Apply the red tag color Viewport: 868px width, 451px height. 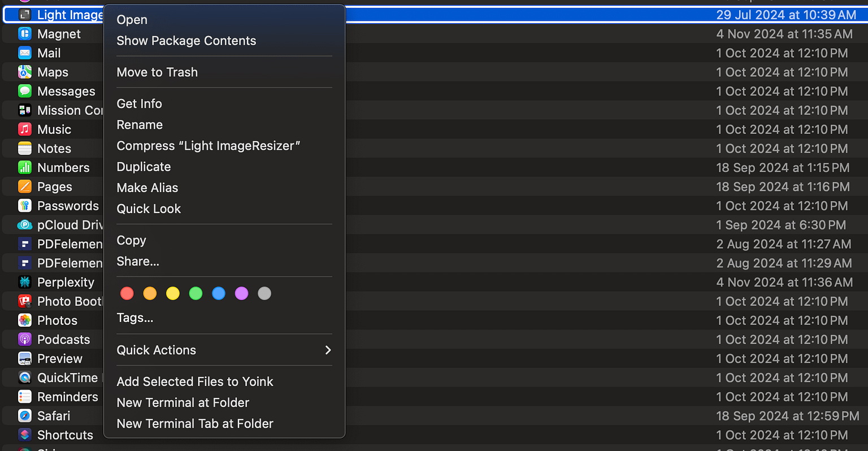tap(127, 293)
